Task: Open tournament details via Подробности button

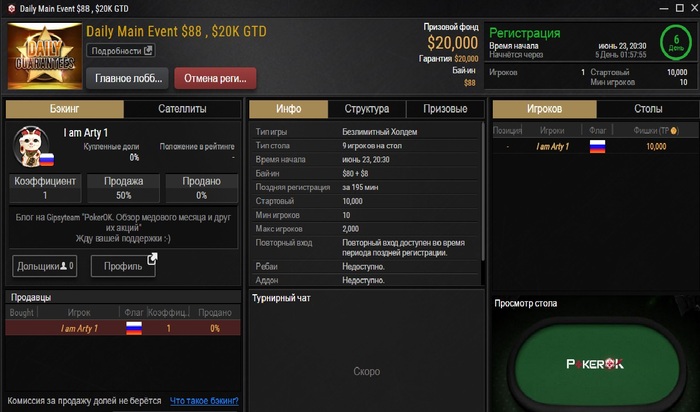Action: 121,50
